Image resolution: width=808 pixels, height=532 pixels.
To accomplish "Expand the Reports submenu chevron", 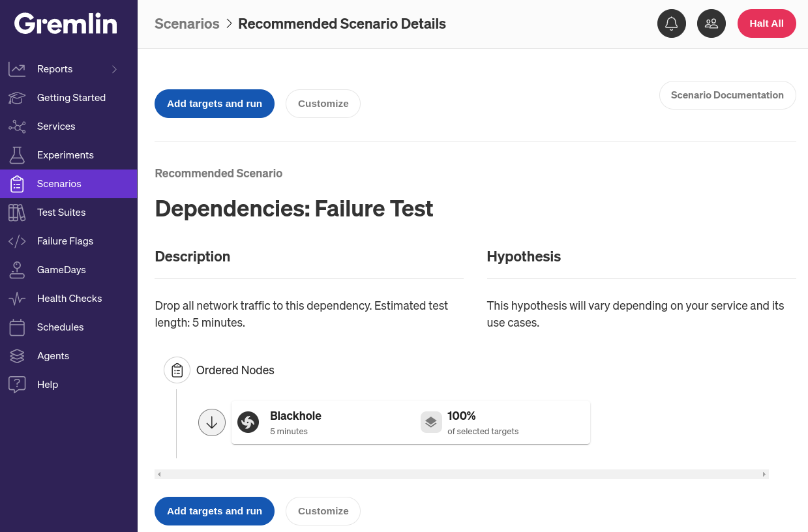I will pos(115,69).
